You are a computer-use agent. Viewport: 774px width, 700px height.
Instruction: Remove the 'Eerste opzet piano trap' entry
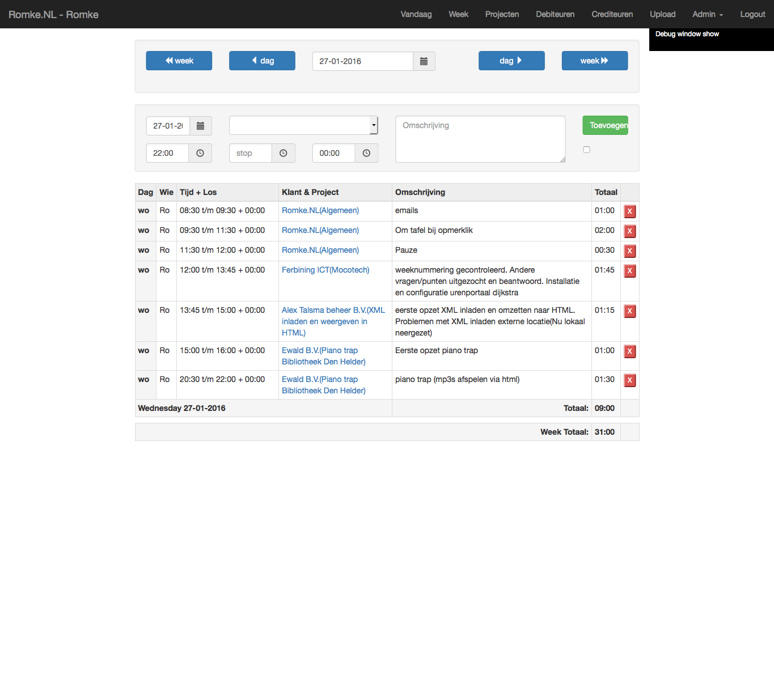[629, 351]
